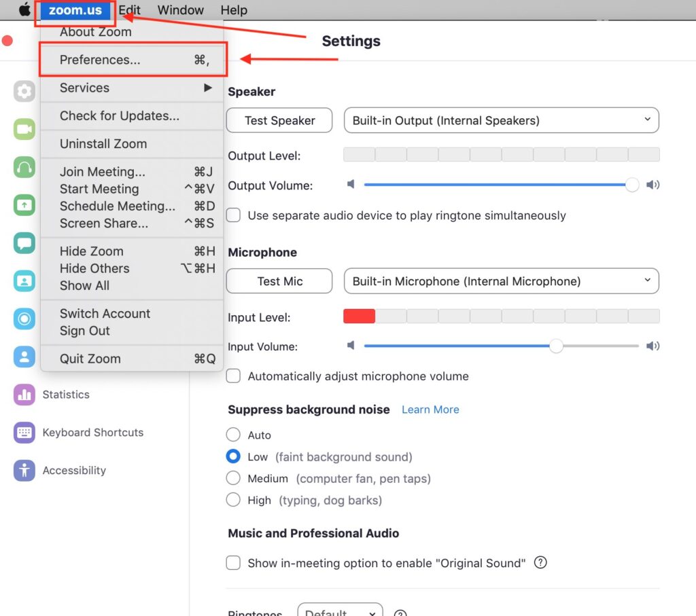Open Keyboard Shortcuts settings section
696x616 pixels.
point(92,433)
